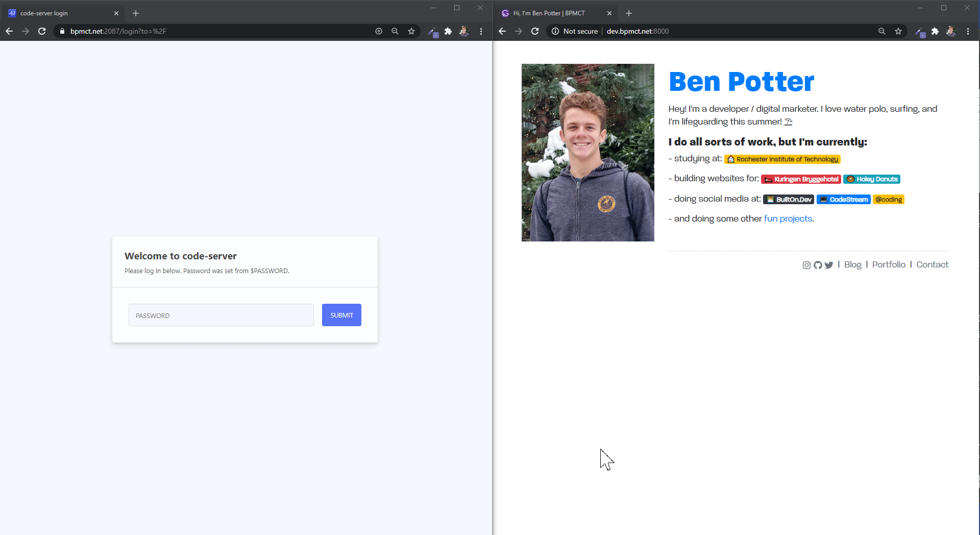
Task: Open Ben's Blog link
Action: click(852, 264)
